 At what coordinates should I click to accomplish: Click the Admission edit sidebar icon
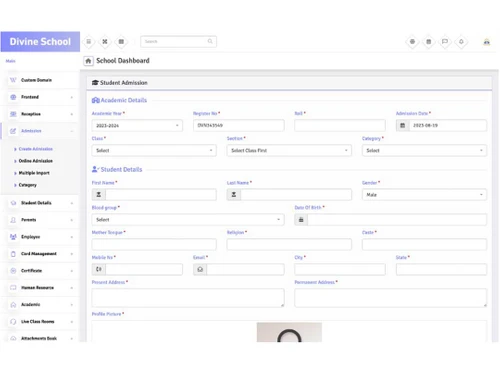(x=13, y=131)
